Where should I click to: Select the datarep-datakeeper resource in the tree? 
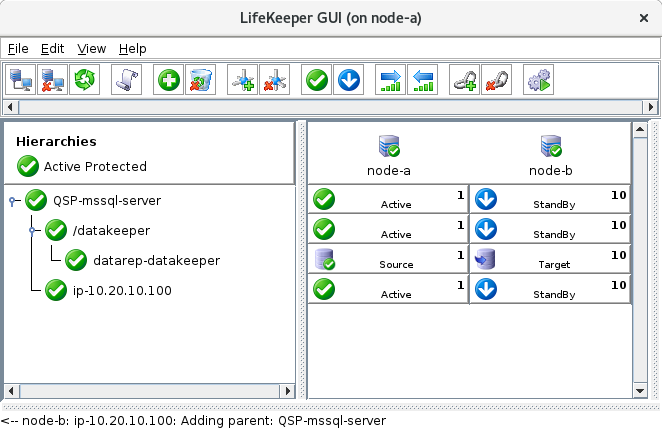click(x=156, y=260)
